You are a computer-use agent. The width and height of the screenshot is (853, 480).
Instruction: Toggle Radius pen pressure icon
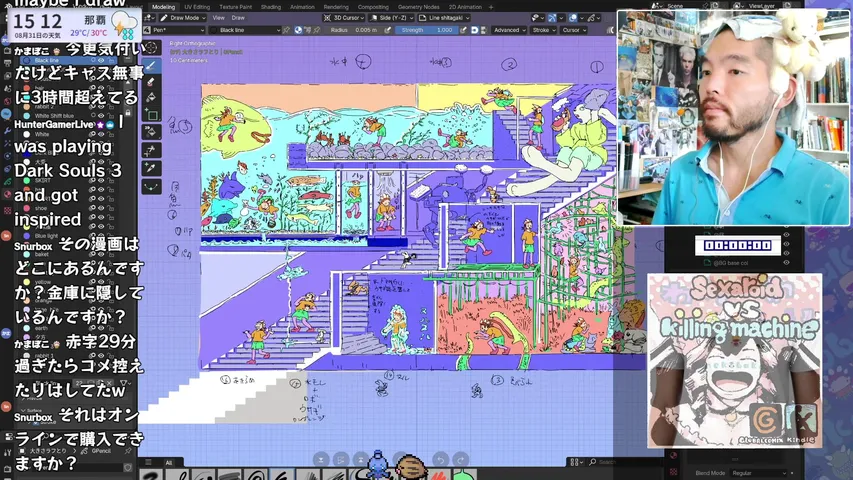coord(388,30)
